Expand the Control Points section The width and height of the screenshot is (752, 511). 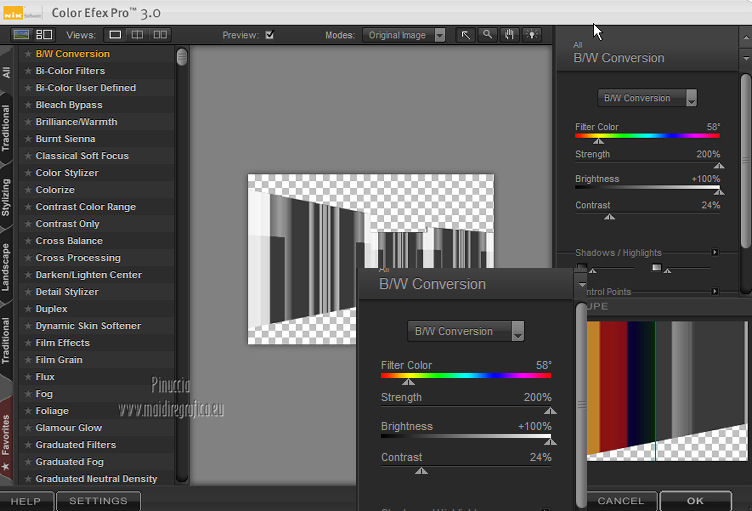(x=714, y=292)
